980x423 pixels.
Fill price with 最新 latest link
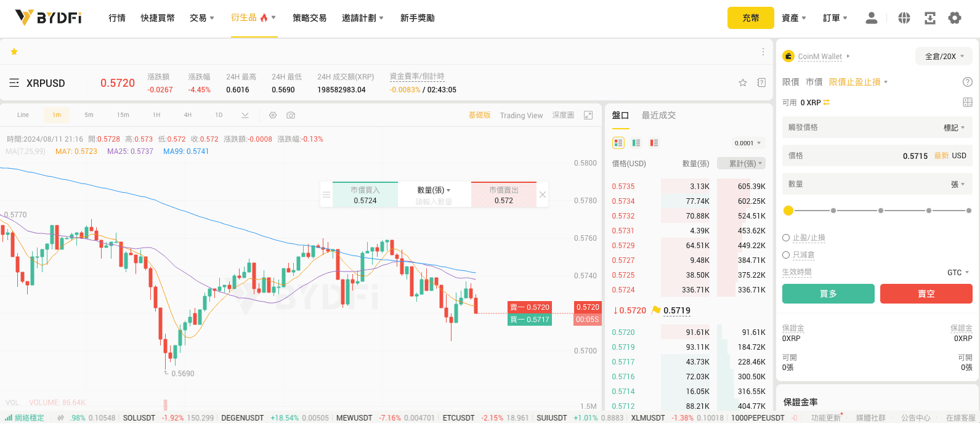[x=941, y=156]
